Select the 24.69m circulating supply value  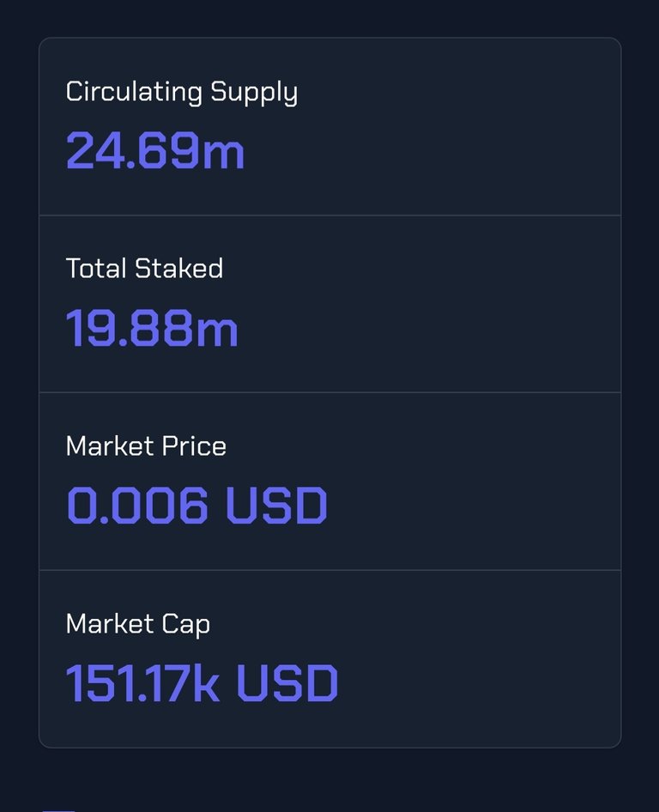coord(154,151)
